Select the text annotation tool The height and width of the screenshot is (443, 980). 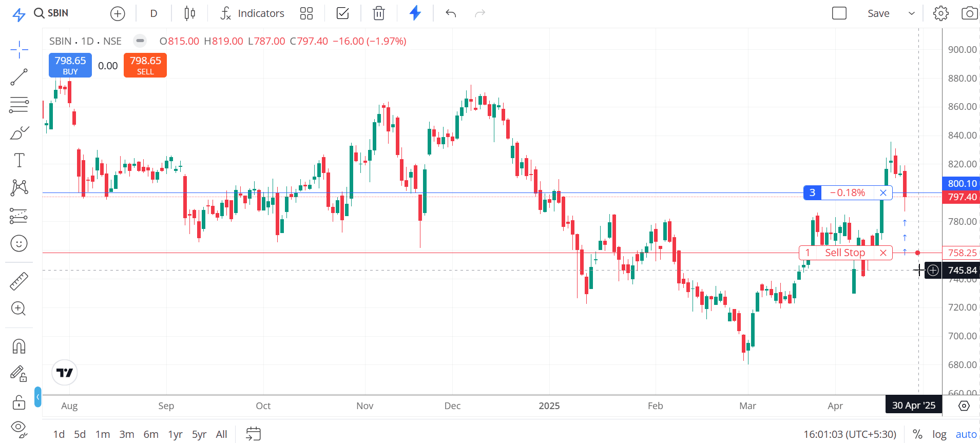[x=19, y=160]
